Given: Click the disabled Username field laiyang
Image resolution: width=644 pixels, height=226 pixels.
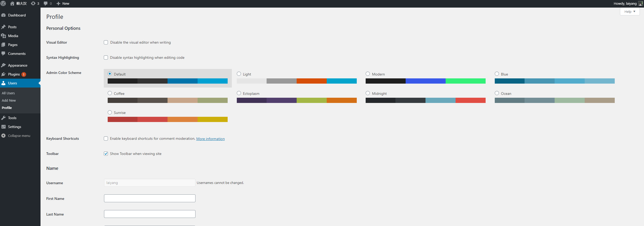Looking at the screenshot, I should pos(150,183).
